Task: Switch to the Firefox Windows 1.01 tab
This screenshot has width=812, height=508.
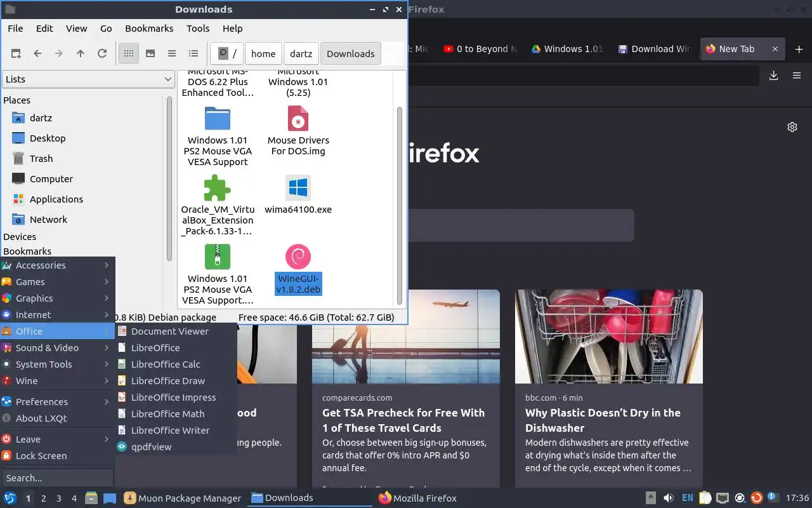Action: (x=566, y=49)
